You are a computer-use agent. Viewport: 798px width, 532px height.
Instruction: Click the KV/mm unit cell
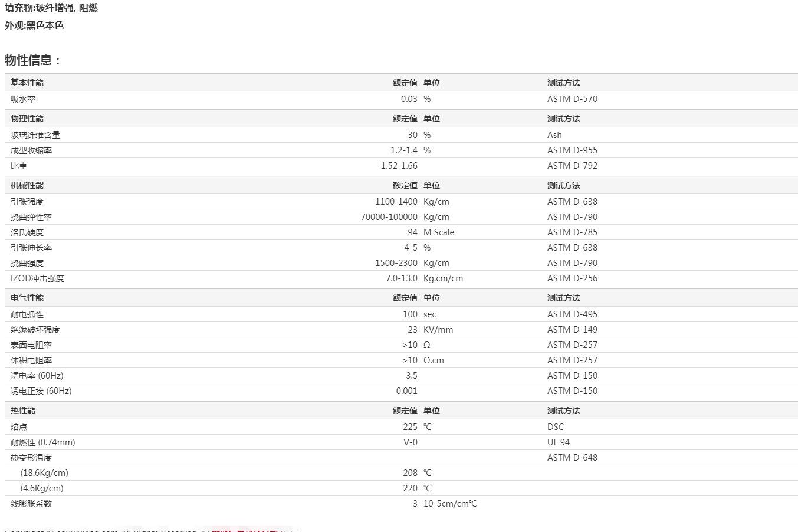pyautogui.click(x=438, y=330)
